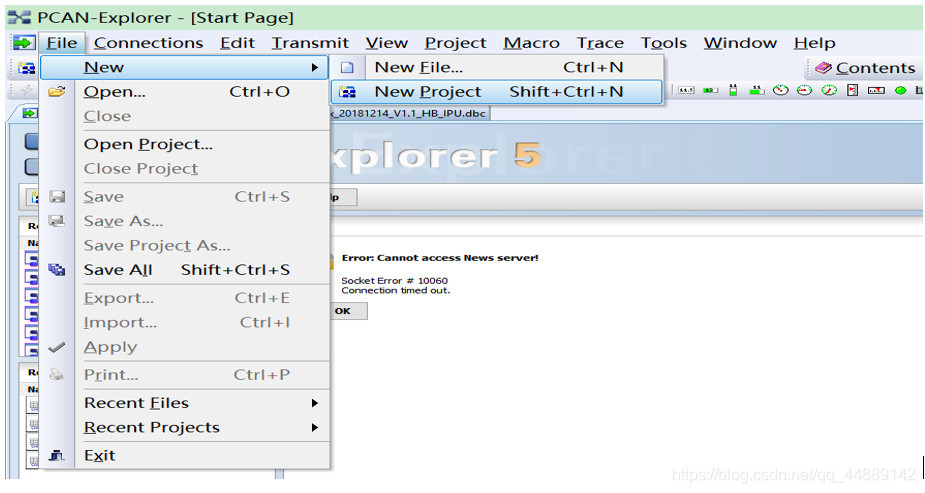
Task: Choose New Project from the submenu
Action: point(497,91)
